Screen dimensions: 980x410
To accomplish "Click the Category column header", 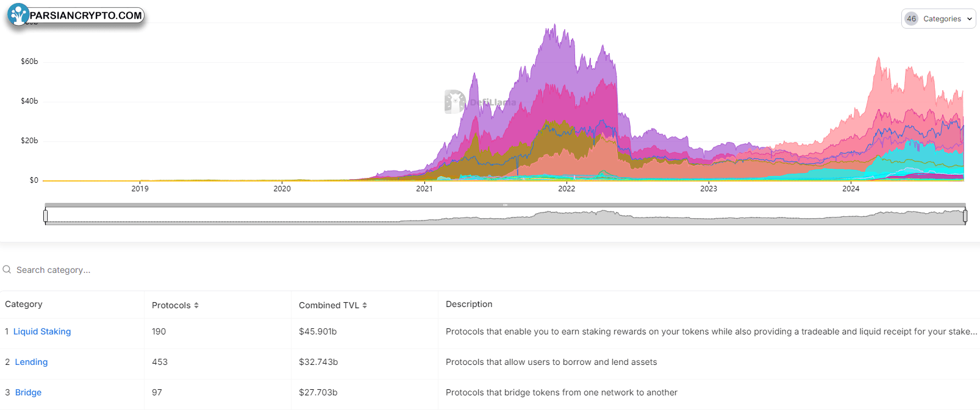I will [24, 304].
